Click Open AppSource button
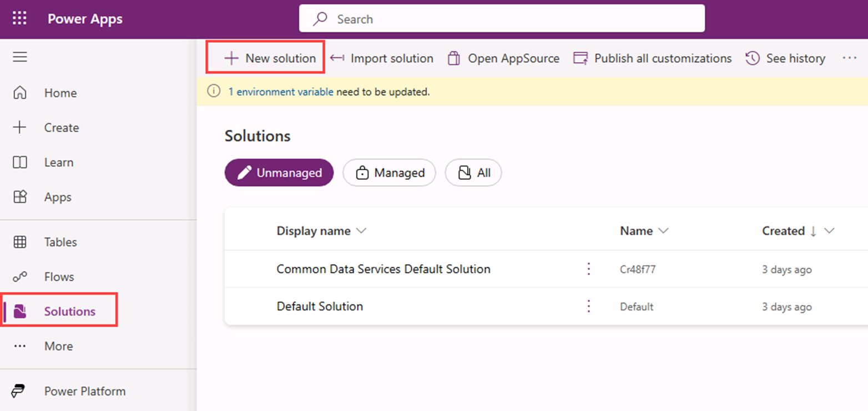The width and height of the screenshot is (868, 411). click(503, 58)
